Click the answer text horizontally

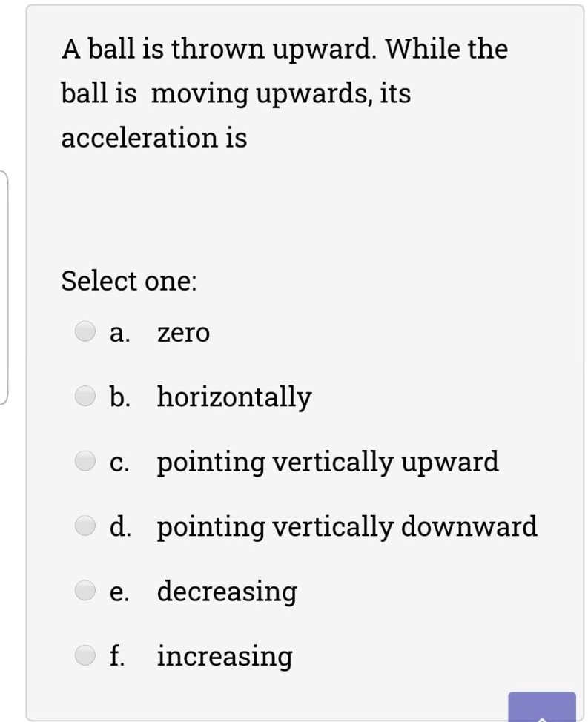pyautogui.click(x=235, y=397)
